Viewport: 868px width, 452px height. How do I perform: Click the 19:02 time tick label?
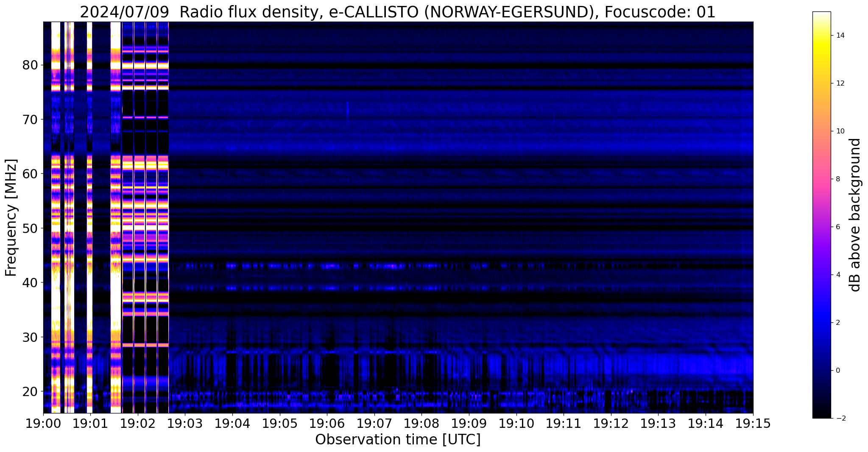click(x=138, y=424)
